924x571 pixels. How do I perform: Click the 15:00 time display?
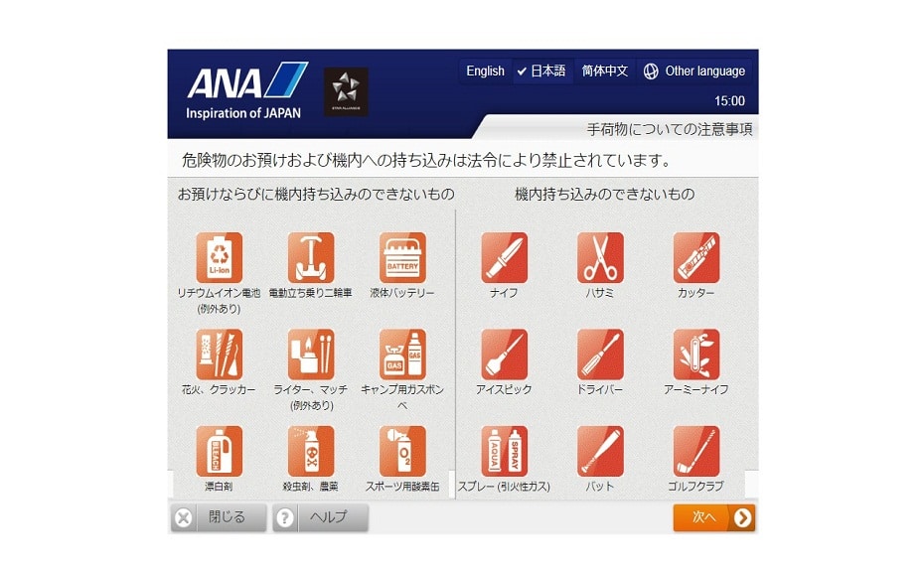[729, 100]
